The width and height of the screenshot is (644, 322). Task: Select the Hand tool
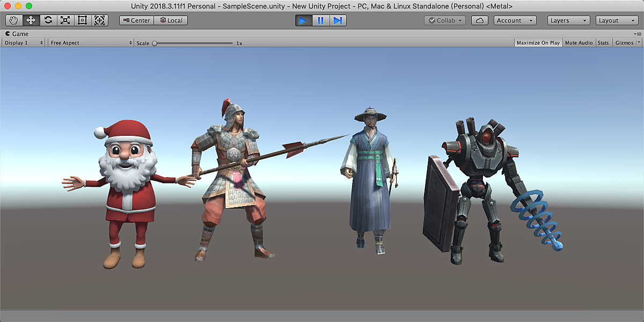[x=14, y=20]
